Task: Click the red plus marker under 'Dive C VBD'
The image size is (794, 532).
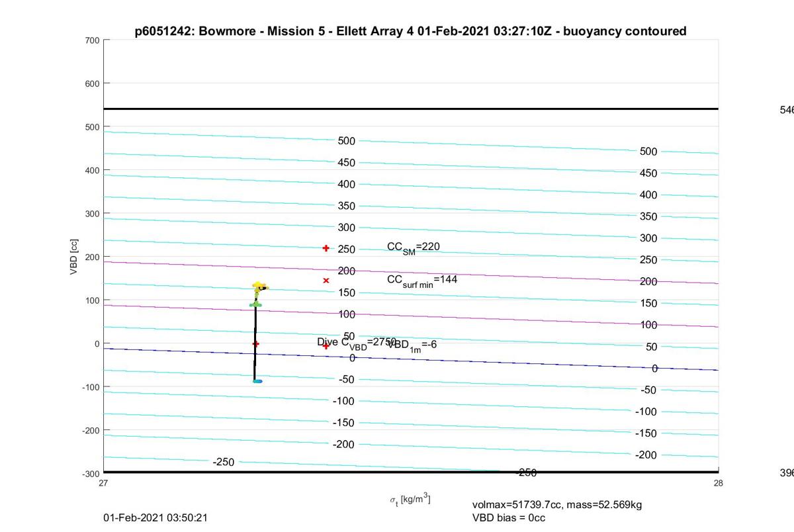Action: [x=326, y=346]
